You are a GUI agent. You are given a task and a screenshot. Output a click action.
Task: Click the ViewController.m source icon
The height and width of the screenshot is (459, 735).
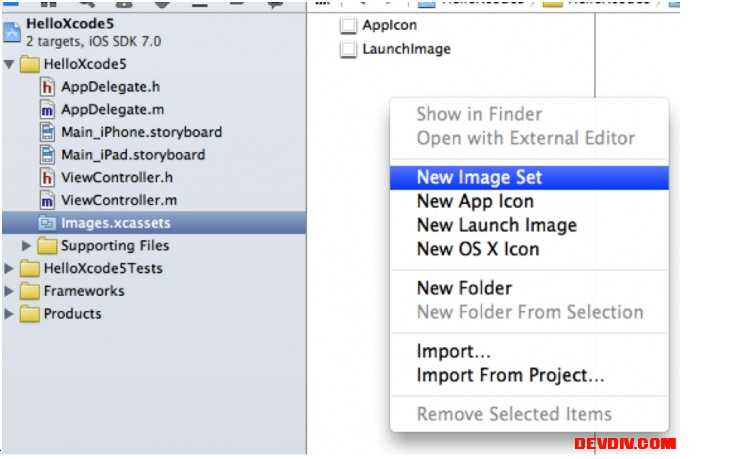click(x=47, y=200)
